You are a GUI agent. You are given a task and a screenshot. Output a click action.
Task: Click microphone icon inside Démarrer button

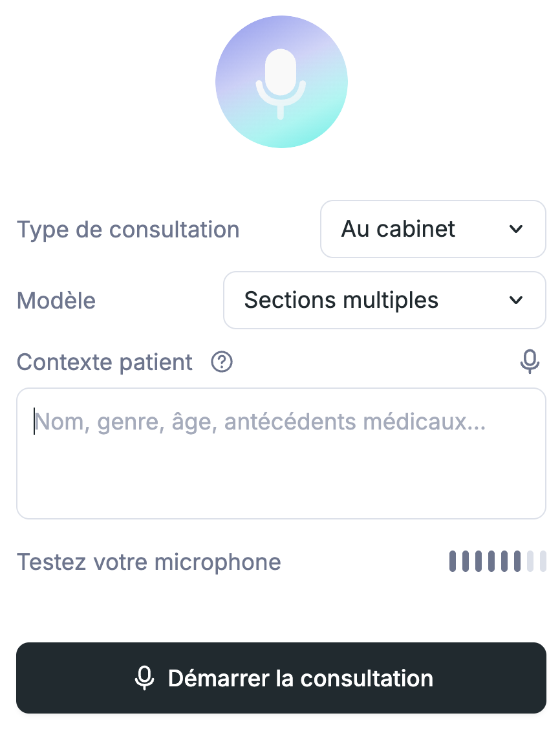(x=144, y=678)
